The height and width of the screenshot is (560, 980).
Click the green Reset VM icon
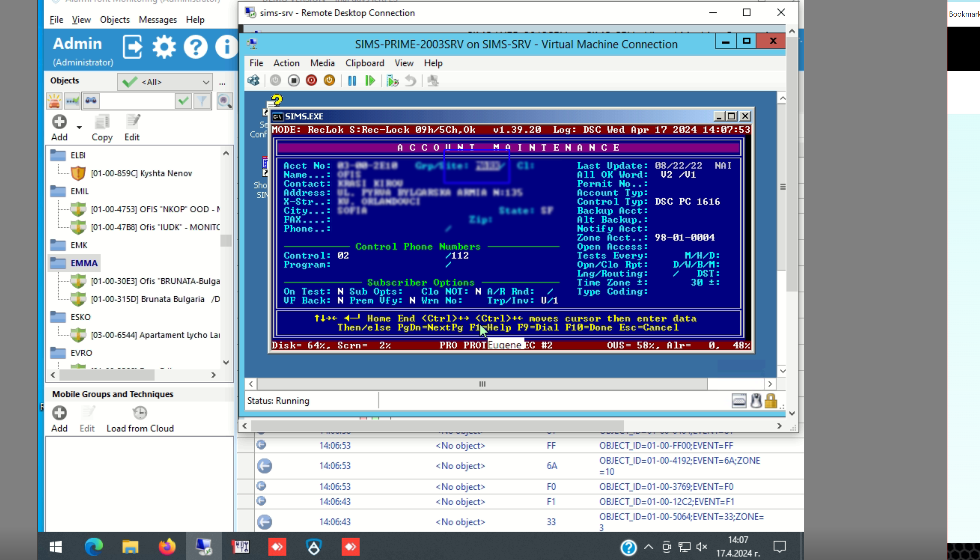tap(370, 81)
